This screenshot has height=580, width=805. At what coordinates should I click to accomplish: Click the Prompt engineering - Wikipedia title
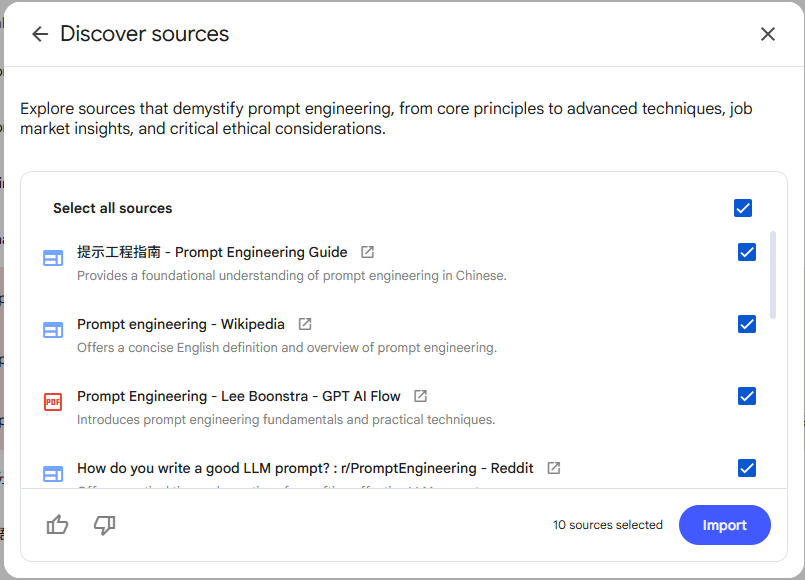coord(181,324)
